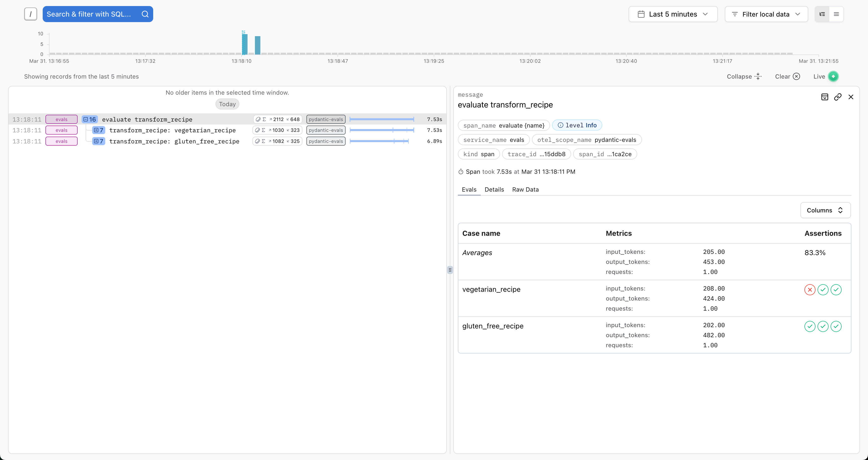Open the Columns selector dropdown

[x=825, y=210]
